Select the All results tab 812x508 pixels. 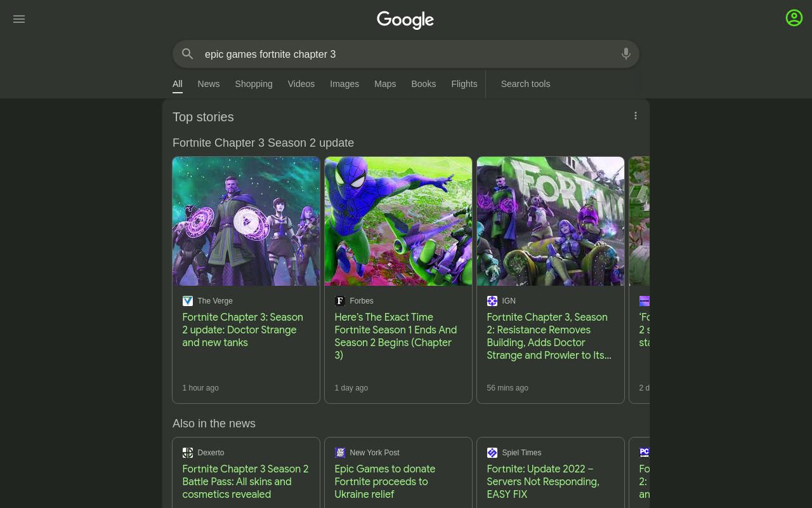[178, 84]
